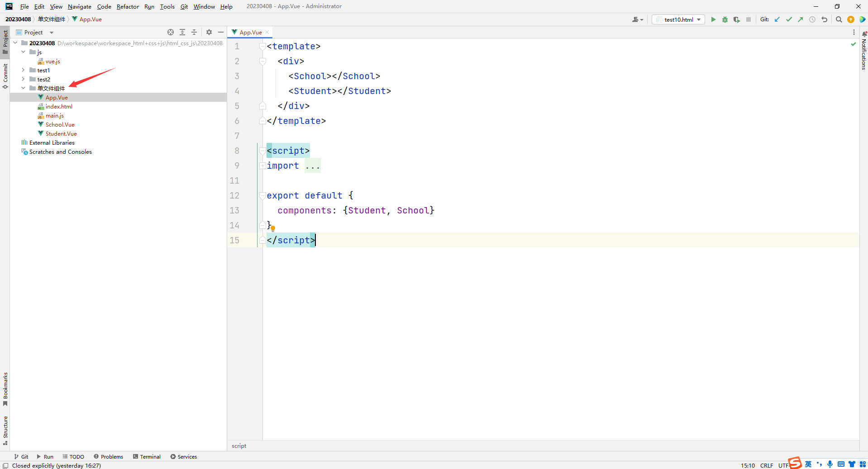The width and height of the screenshot is (868, 469).
Task: Open the Terminal tool window
Action: pos(147,456)
